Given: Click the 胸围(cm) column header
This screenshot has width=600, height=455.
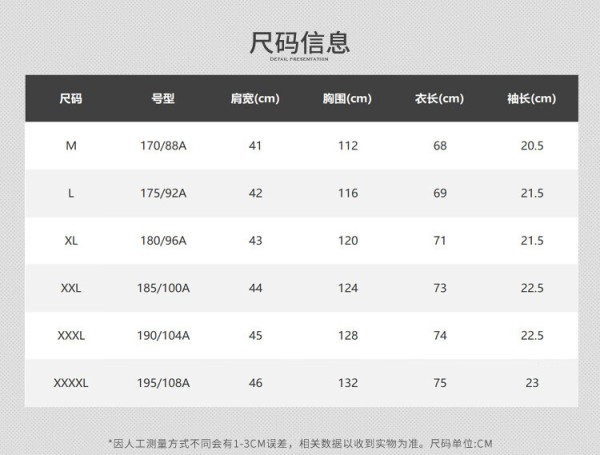Looking at the screenshot, I should (x=347, y=99).
